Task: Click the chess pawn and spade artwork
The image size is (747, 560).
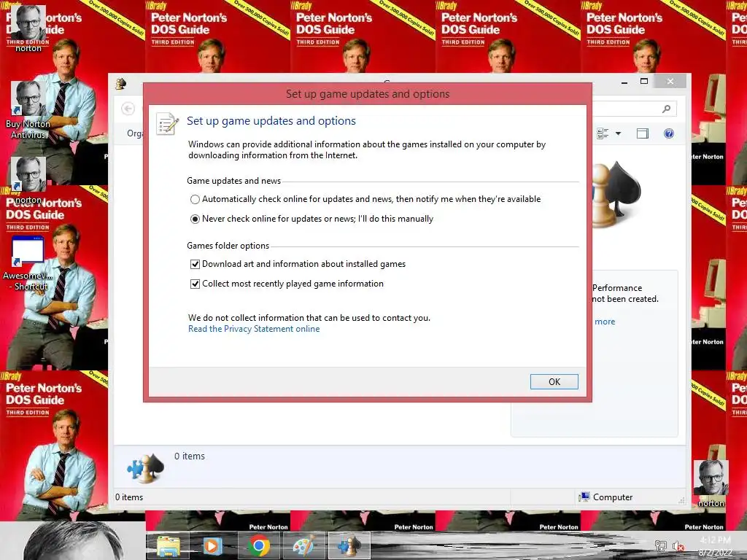Action: [x=616, y=194]
